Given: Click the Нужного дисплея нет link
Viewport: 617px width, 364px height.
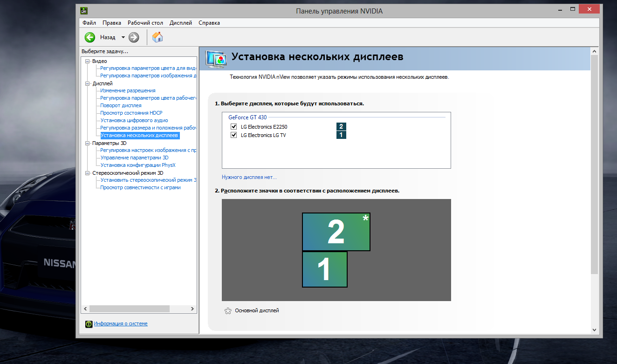Looking at the screenshot, I should [249, 177].
